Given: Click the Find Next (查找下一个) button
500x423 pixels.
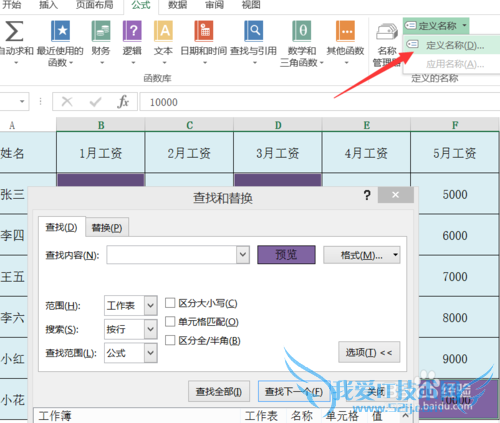Looking at the screenshot, I should (x=293, y=391).
